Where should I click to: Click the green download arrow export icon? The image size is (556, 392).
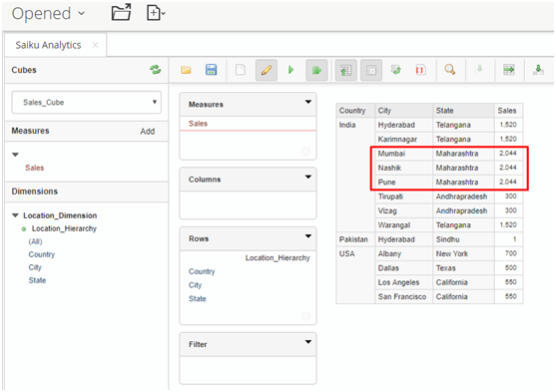coord(538,70)
